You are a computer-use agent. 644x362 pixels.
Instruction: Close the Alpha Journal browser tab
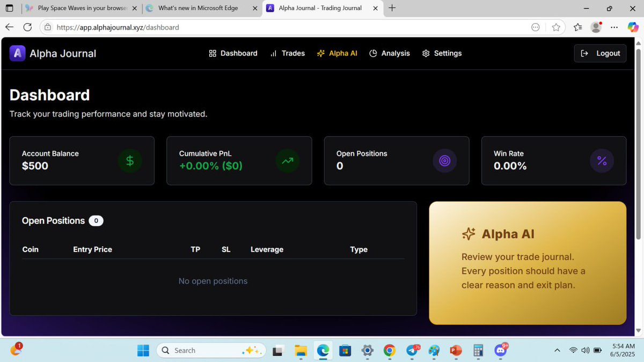[374, 8]
